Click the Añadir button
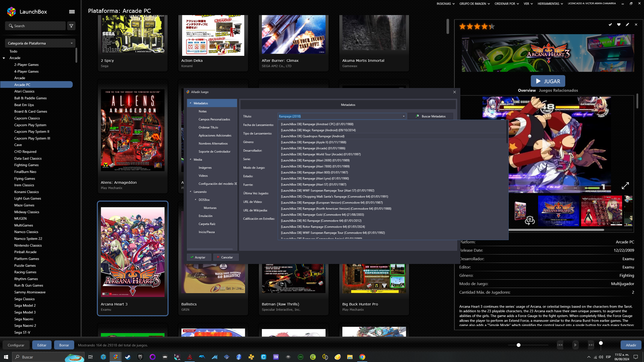Viewport: 644px width, 362px height. pos(631,345)
